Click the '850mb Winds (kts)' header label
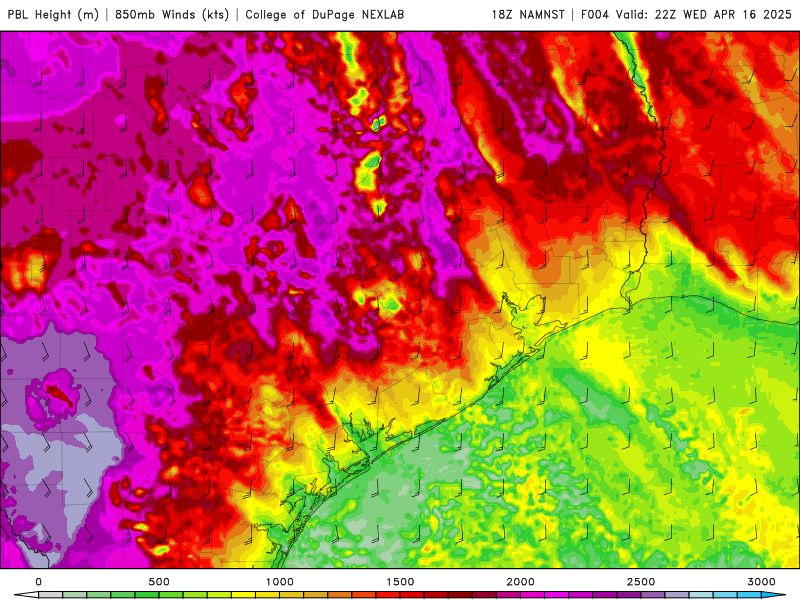The height and width of the screenshot is (600, 800). [x=172, y=14]
